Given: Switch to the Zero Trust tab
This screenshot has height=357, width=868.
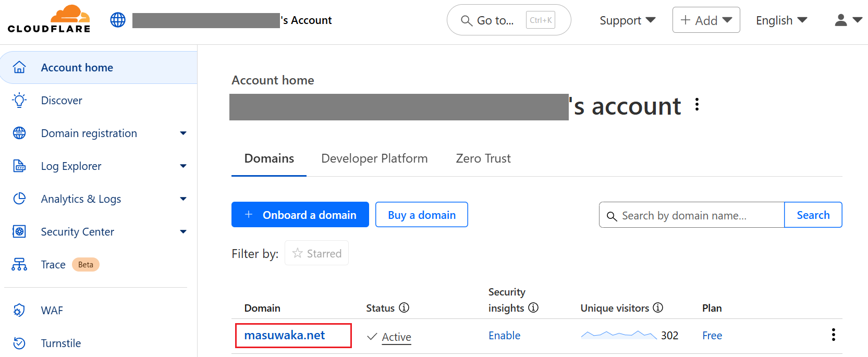Looking at the screenshot, I should pyautogui.click(x=483, y=158).
